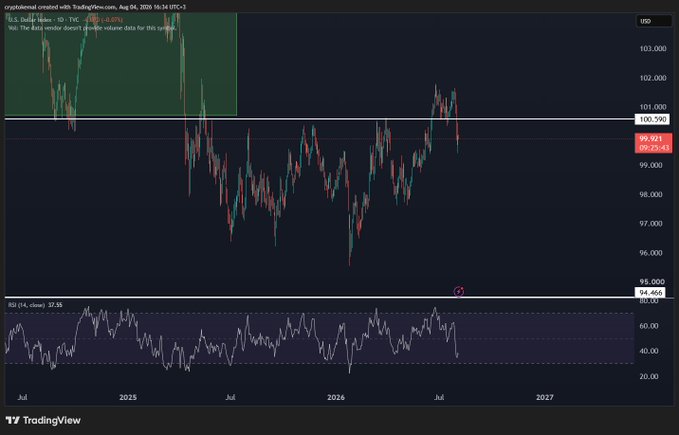
Task: Click the 20.00 RSI scale label
Action: [649, 377]
